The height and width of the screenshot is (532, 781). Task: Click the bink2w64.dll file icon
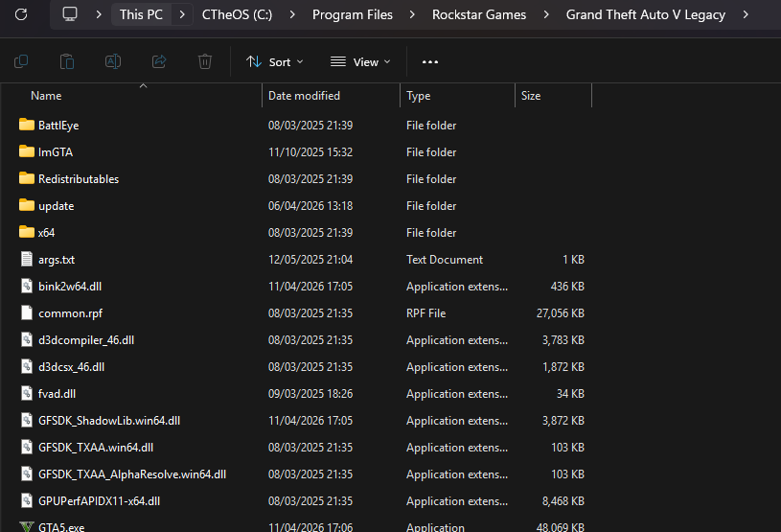(x=27, y=286)
